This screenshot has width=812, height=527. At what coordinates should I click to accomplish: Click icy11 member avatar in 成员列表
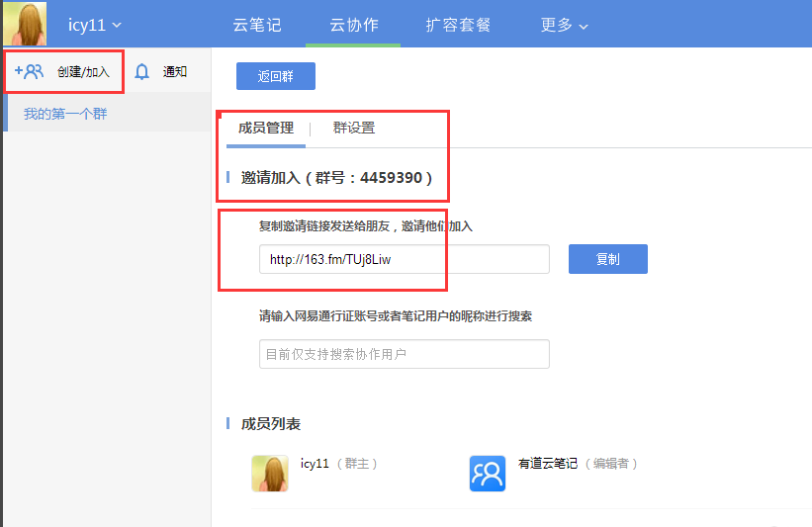coord(270,474)
